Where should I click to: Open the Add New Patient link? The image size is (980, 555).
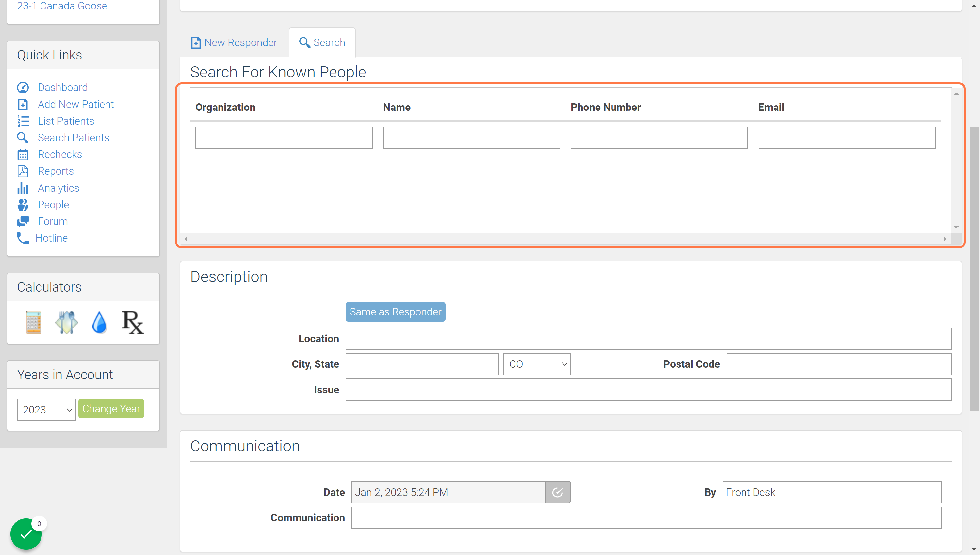pyautogui.click(x=76, y=104)
